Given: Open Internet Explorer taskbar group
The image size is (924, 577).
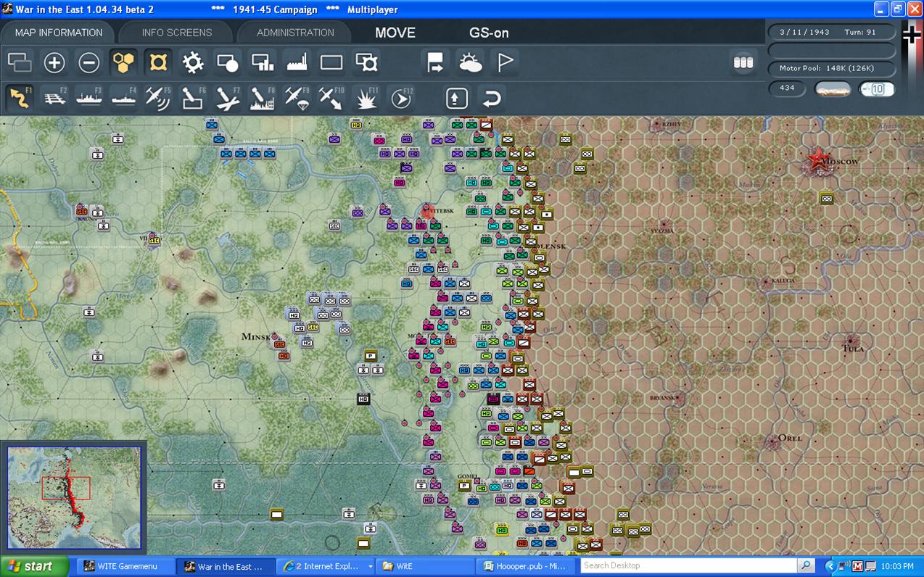Looking at the screenshot, I should pos(327,567).
